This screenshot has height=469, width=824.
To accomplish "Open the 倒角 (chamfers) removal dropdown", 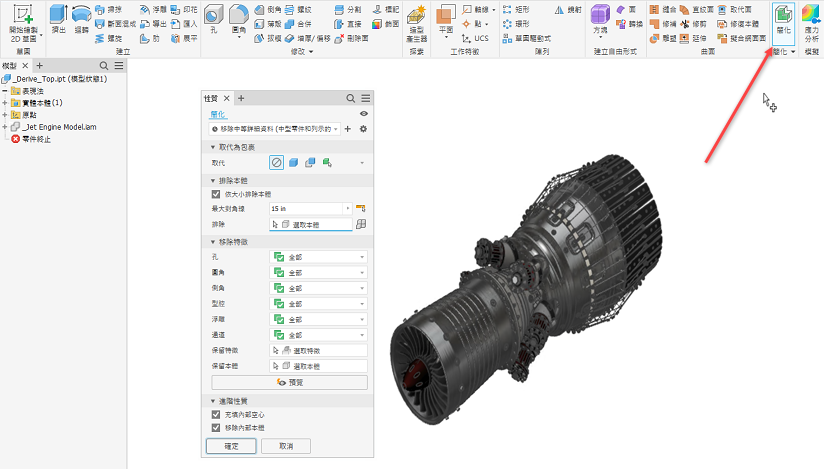I will pyautogui.click(x=318, y=288).
